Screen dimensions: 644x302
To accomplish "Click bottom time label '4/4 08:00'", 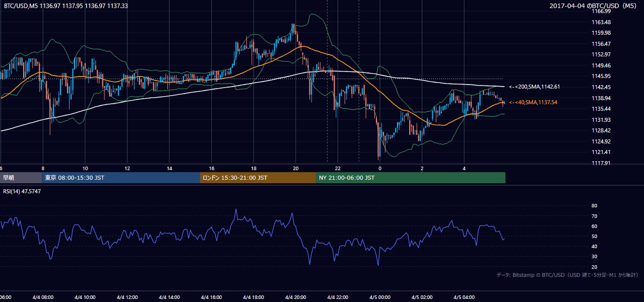I will tap(43, 297).
